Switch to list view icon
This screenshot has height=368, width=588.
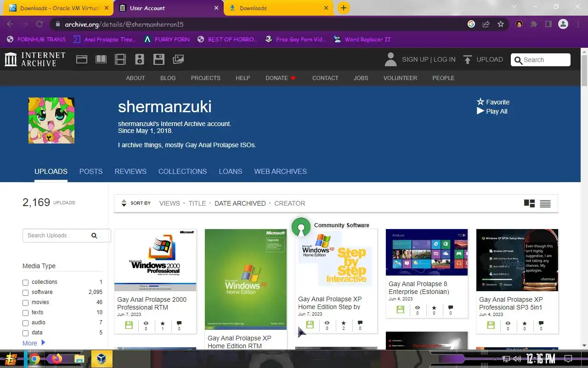point(545,203)
